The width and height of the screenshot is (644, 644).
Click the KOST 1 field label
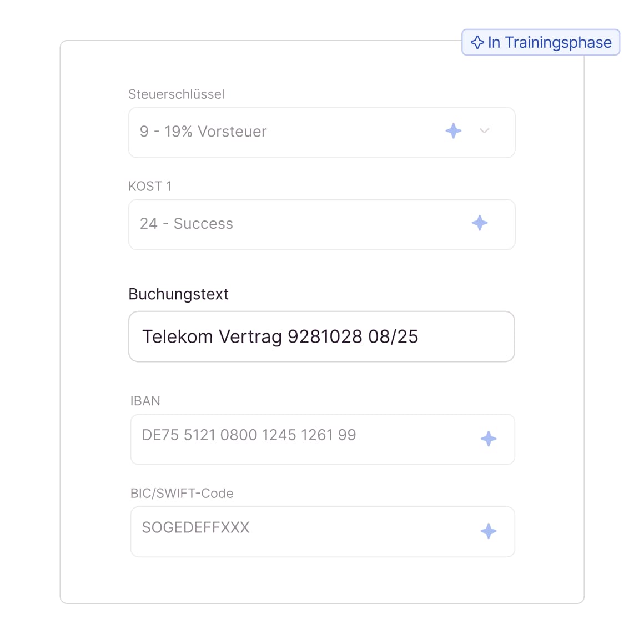[x=150, y=187]
